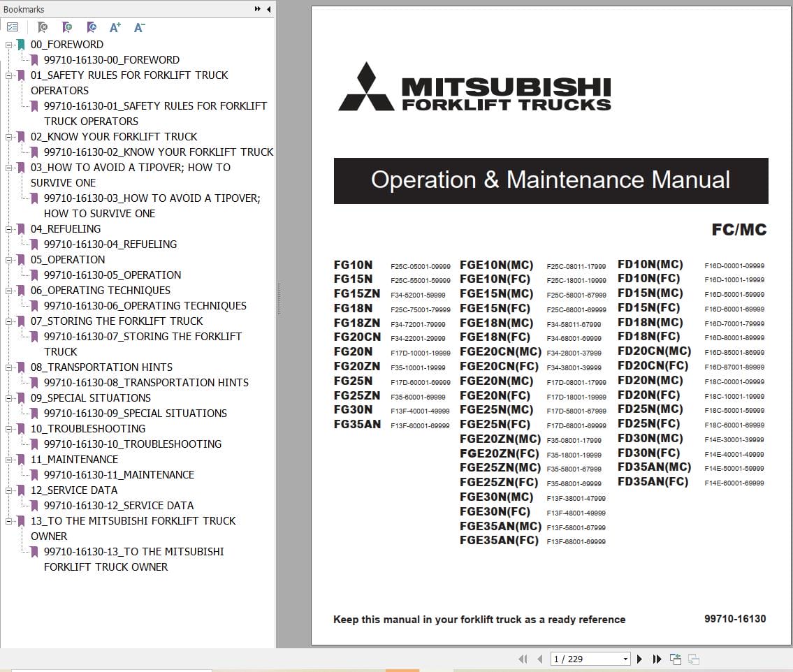Select 01_SAFETY RULES FOR FORKLIFT TRUCK OPERATORS
Viewport: 793px width, 672px height.
[x=129, y=83]
